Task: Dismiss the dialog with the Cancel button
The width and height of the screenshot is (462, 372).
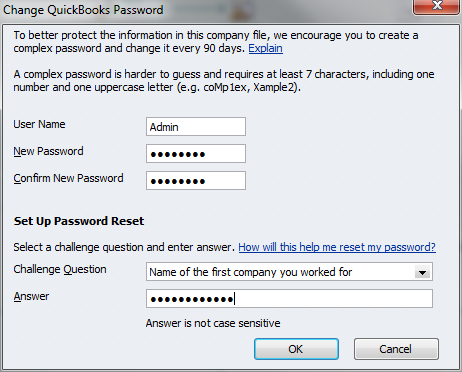Action: coord(396,349)
